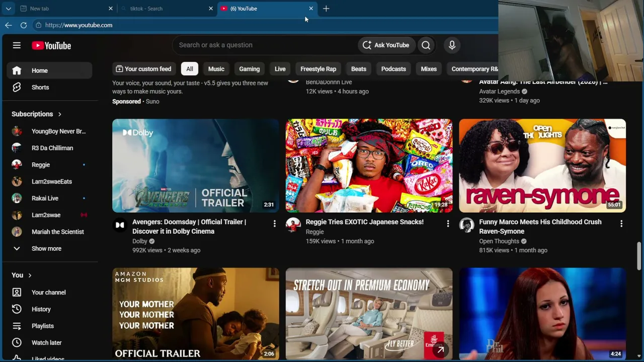The height and width of the screenshot is (362, 644).
Task: Click the page vertical scrollbar
Action: pos(639,256)
